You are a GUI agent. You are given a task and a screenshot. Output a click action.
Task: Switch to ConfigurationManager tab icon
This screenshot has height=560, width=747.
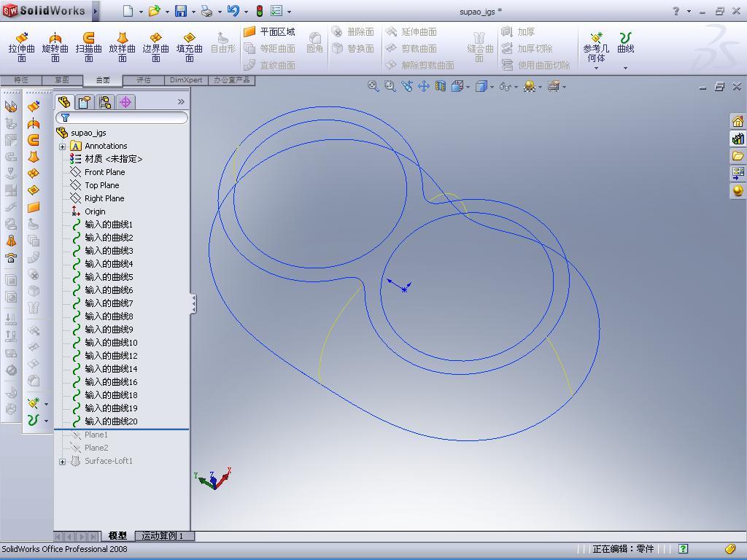(x=105, y=102)
